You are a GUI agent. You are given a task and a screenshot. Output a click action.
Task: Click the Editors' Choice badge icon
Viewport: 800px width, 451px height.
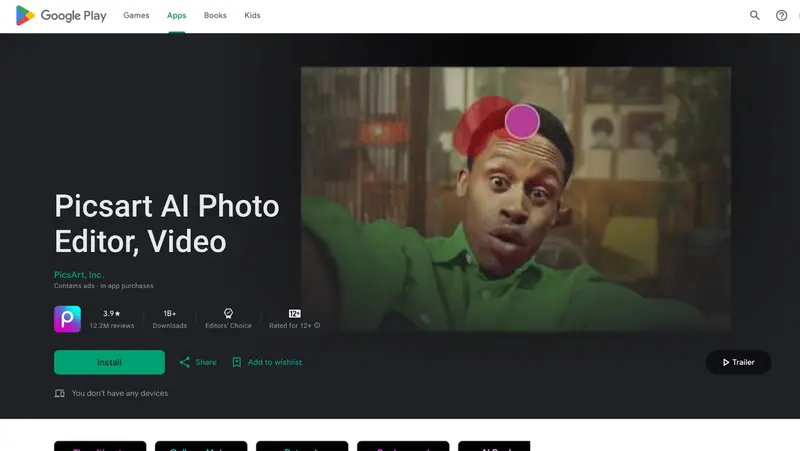coord(228,313)
